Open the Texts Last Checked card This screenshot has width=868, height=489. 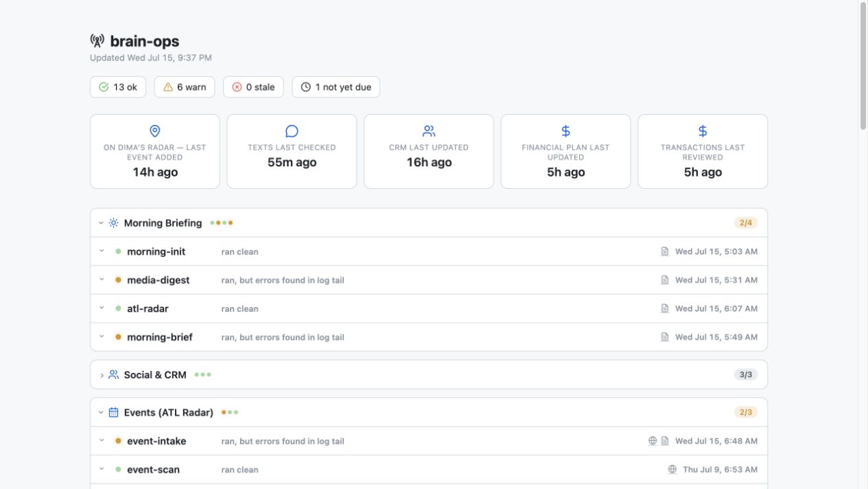coord(292,151)
